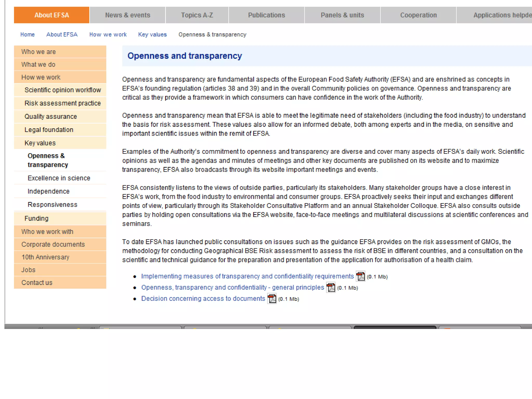Open Excellence in science sidebar item

click(59, 178)
